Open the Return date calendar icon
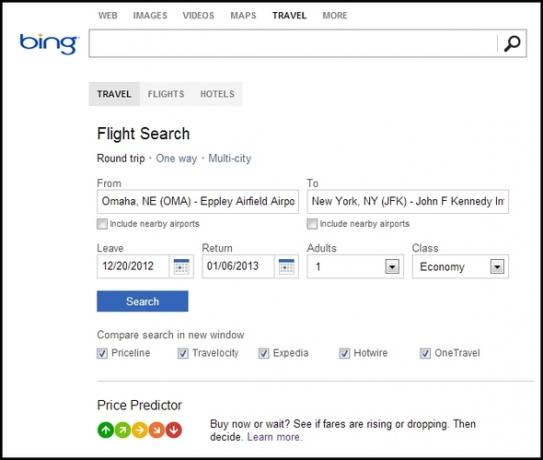The image size is (543, 460). click(286, 266)
